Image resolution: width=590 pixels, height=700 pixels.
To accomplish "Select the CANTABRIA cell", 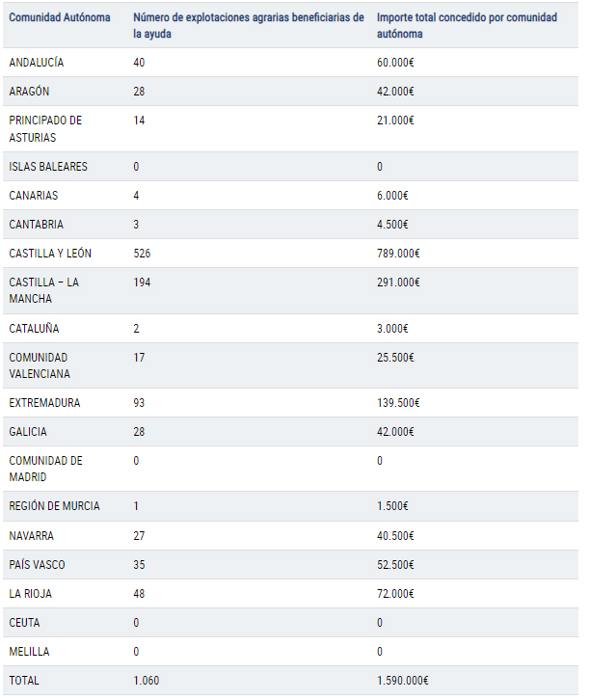I will (x=36, y=224).
